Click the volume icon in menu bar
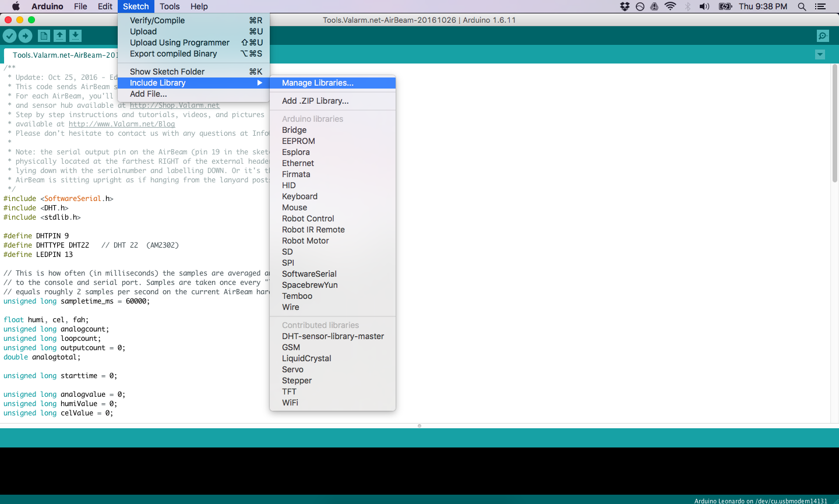The width and height of the screenshot is (839, 504). click(x=704, y=6)
